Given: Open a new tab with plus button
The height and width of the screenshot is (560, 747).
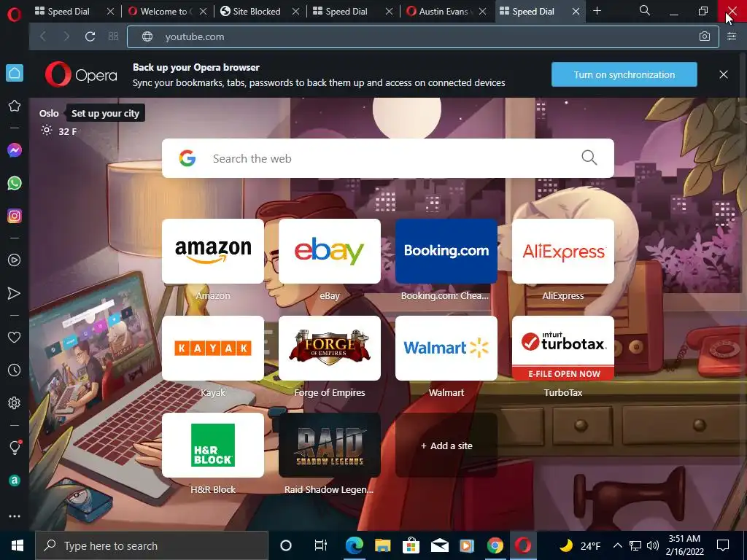Looking at the screenshot, I should click(597, 10).
